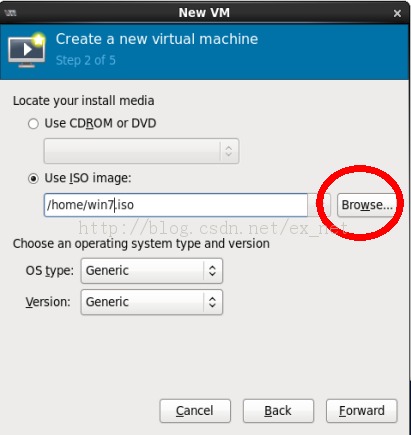Open the window menu icon in the title bar
Viewport: 411px width, 435px height.
tap(11, 13)
